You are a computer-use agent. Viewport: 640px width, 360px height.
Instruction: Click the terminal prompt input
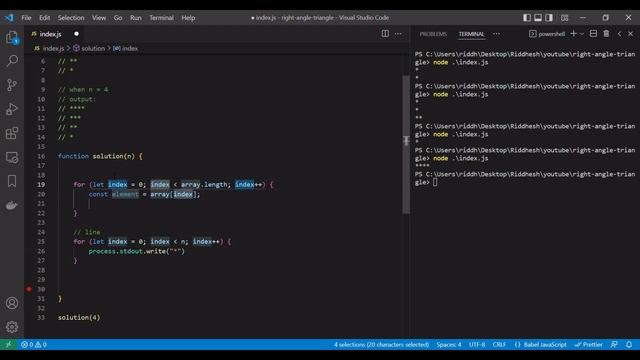coord(435,182)
